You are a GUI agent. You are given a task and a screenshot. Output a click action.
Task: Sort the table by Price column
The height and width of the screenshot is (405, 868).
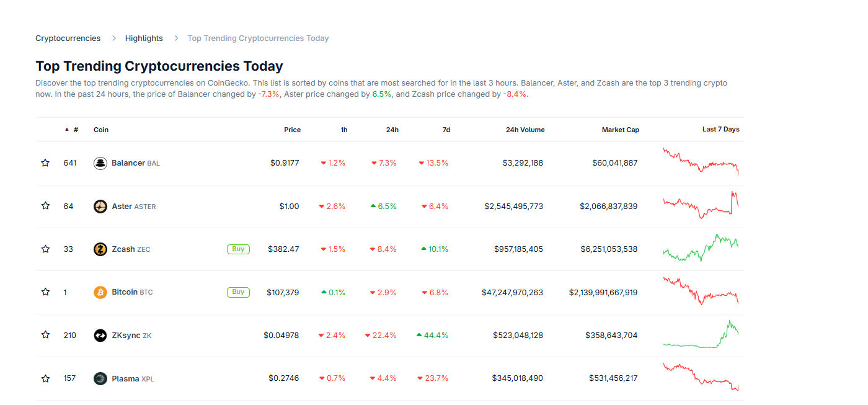coord(292,130)
